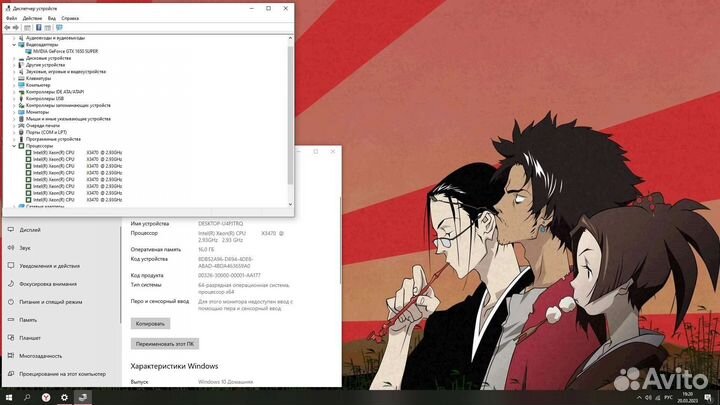Viewport: 720px width, 405px height.
Task: Open Help via blue toolbar icon
Action: 39,28
